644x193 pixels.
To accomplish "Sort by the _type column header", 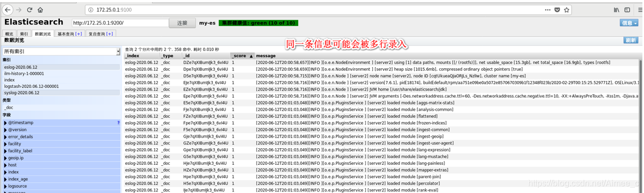I will coord(171,56).
